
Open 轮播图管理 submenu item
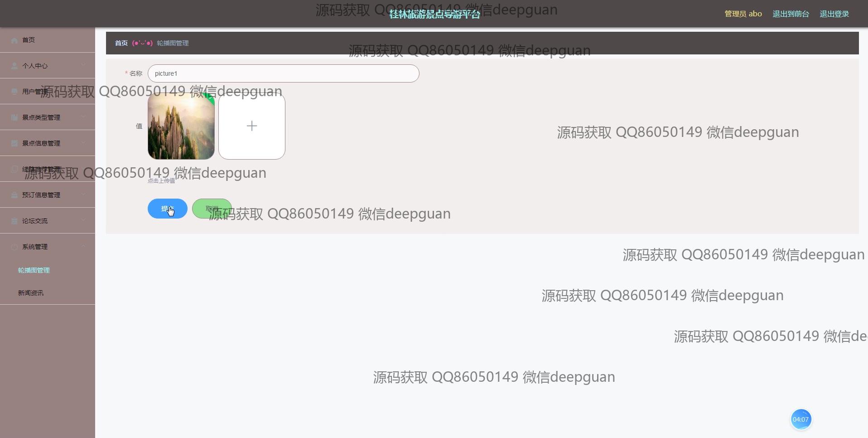coord(34,270)
